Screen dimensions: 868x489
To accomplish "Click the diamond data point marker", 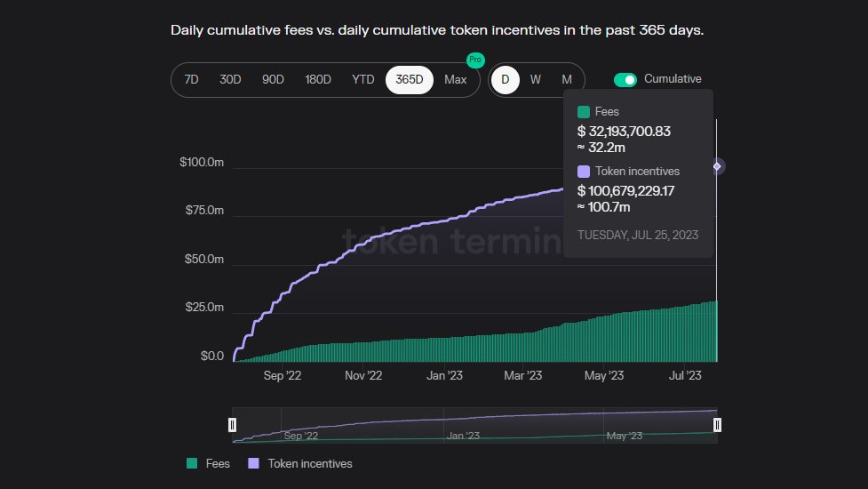I will click(717, 166).
